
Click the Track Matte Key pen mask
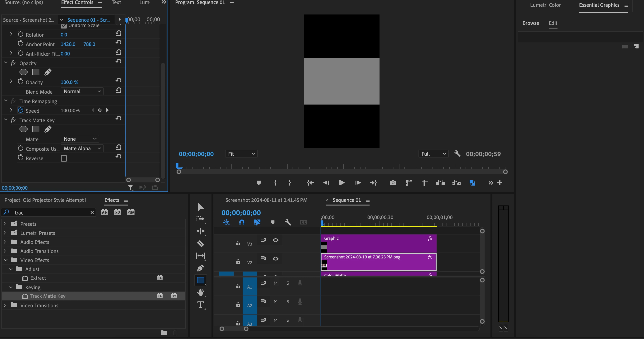[48, 129]
